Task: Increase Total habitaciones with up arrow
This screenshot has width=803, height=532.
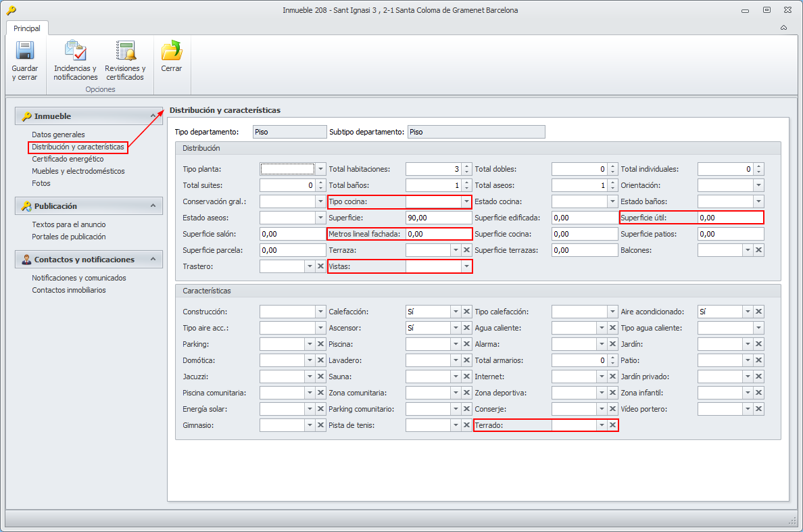Action: pyautogui.click(x=466, y=166)
